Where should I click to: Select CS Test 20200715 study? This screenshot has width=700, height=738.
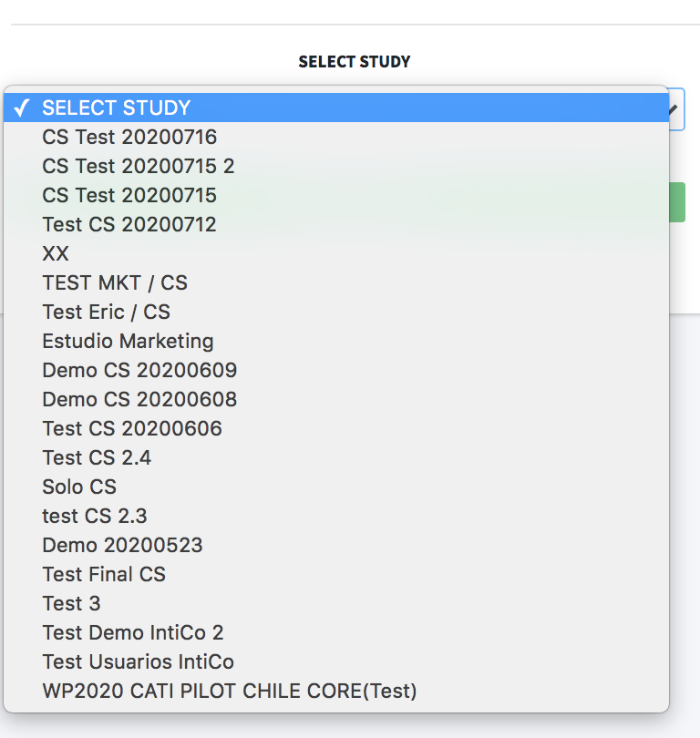[336, 195]
